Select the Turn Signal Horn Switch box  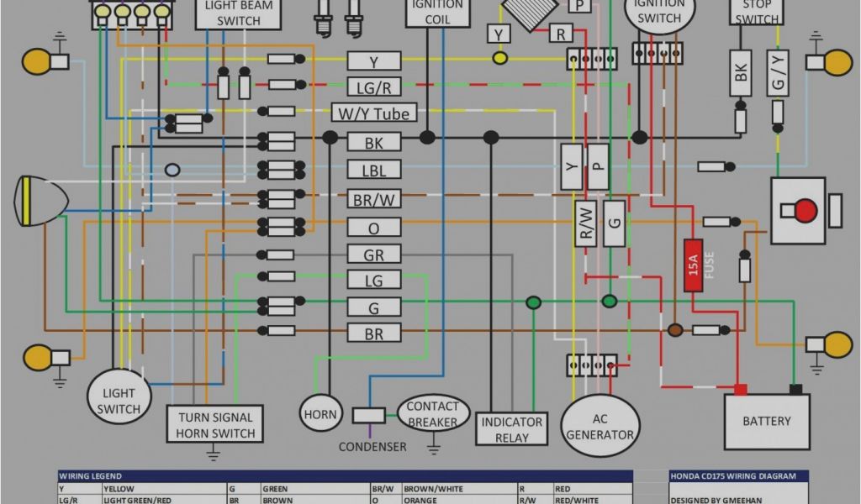tap(215, 425)
